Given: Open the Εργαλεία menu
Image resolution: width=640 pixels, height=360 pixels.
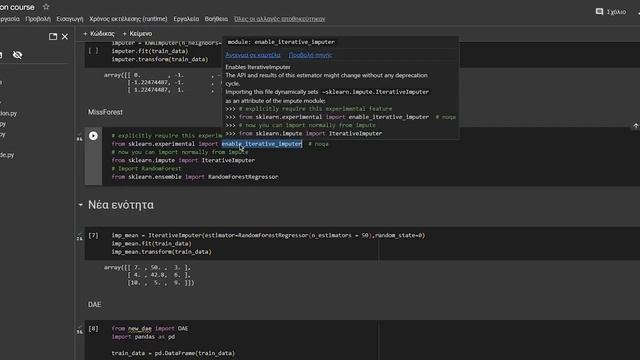Looking at the screenshot, I should click(186, 19).
